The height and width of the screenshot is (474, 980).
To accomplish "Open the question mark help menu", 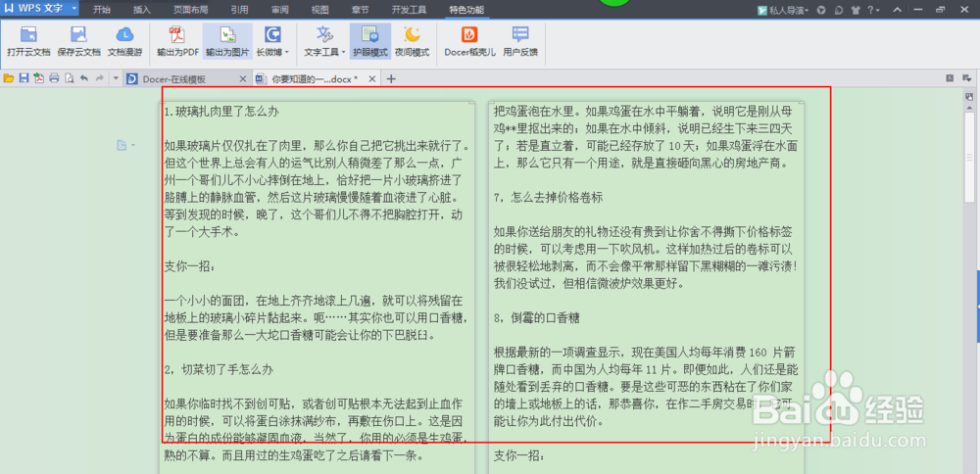I will pos(872,10).
